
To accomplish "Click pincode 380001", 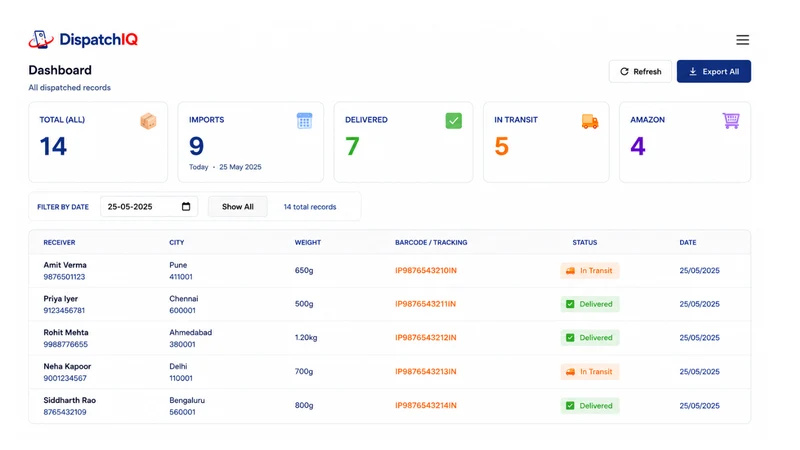I will coord(182,344).
